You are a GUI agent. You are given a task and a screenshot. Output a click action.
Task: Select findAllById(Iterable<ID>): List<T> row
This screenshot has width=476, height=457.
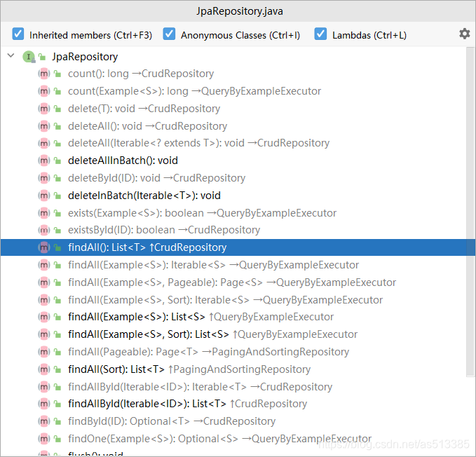pyautogui.click(x=233, y=404)
